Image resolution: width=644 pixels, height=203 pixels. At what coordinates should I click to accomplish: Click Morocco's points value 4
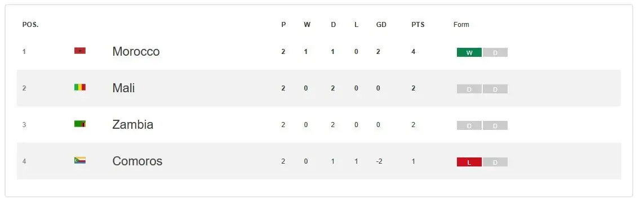[x=413, y=52]
